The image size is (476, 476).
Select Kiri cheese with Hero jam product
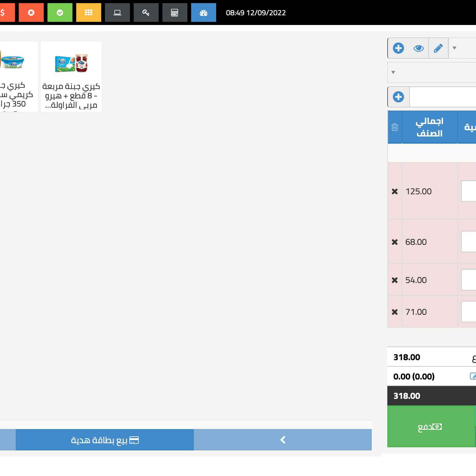click(x=71, y=77)
